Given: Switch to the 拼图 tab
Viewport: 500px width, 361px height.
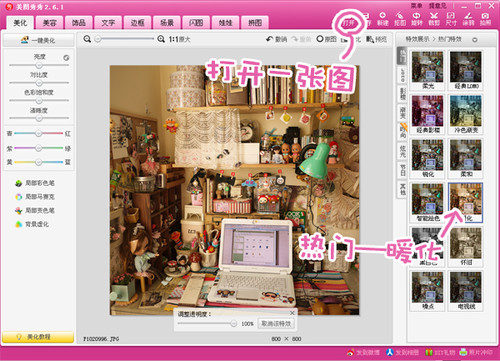Looking at the screenshot, I should [255, 22].
